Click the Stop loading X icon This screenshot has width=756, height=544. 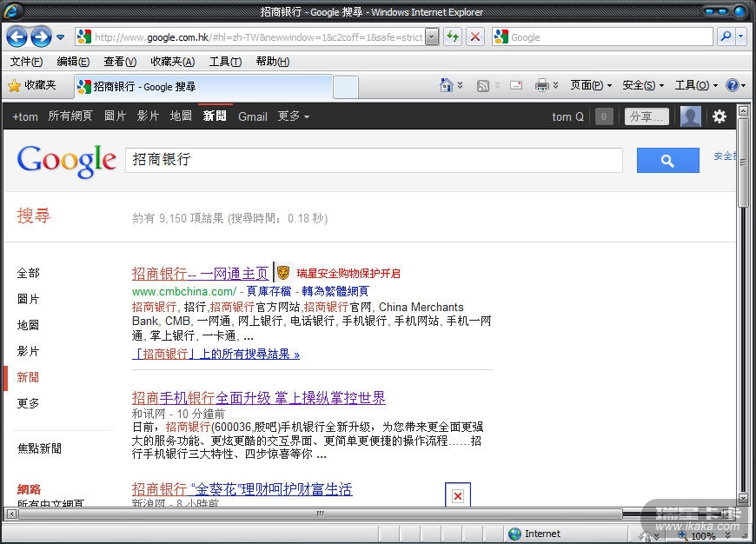[x=475, y=36]
